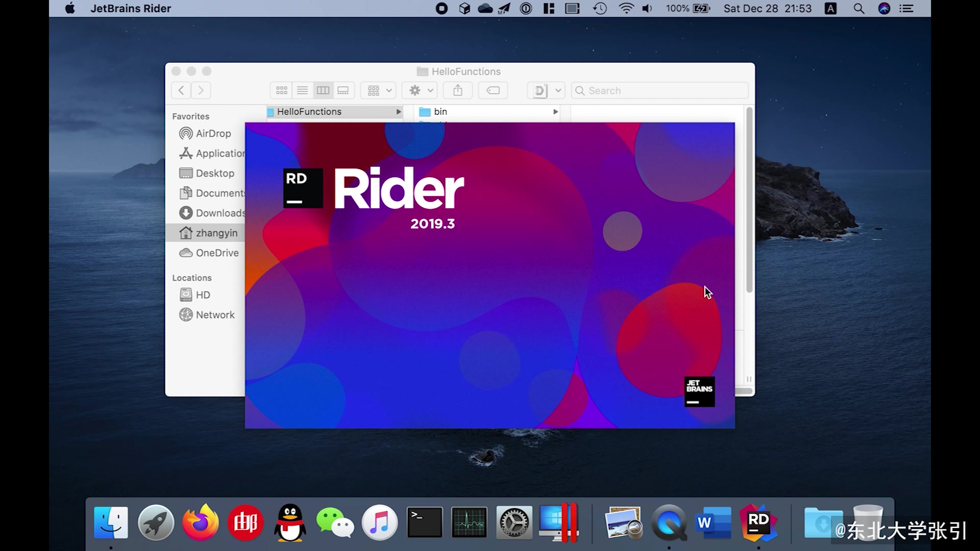Open Finder from the Dock
Image resolution: width=980 pixels, height=551 pixels.
coord(111,522)
